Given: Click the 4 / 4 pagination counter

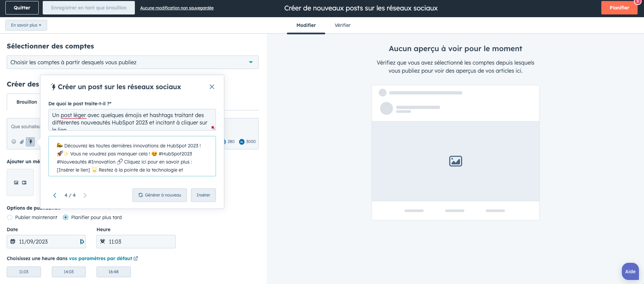Looking at the screenshot, I should click(70, 195).
